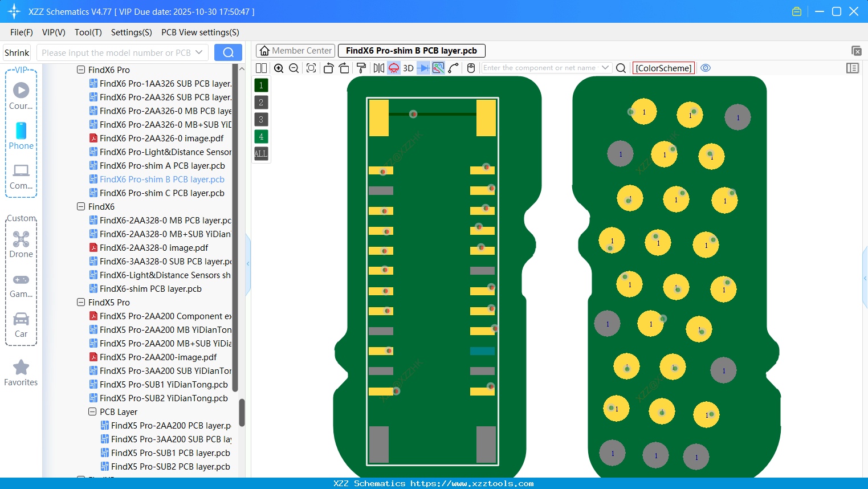Select the Computer category in sidebar
Screen dimensions: 868x489
point(21,176)
